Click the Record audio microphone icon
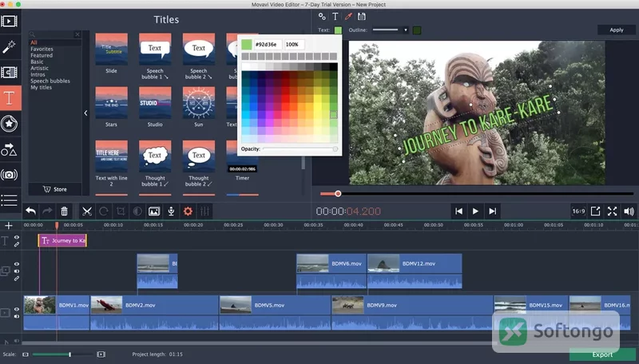639x364 pixels. click(x=171, y=211)
